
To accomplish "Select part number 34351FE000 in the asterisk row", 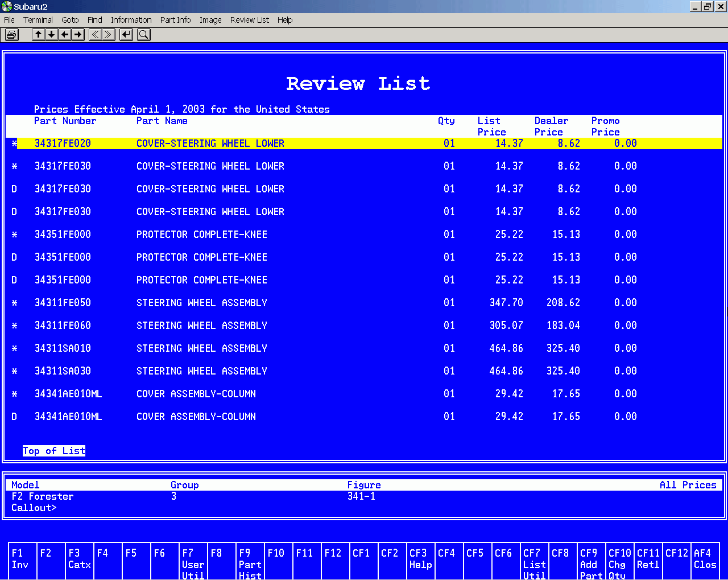I will [x=63, y=235].
